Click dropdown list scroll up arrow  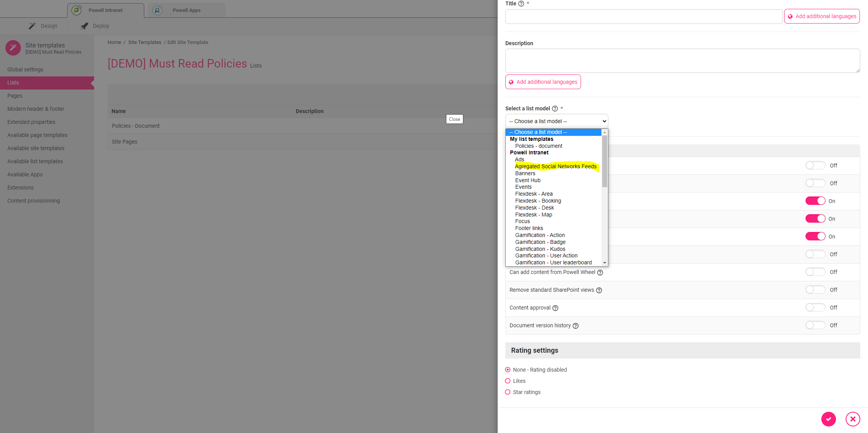605,132
